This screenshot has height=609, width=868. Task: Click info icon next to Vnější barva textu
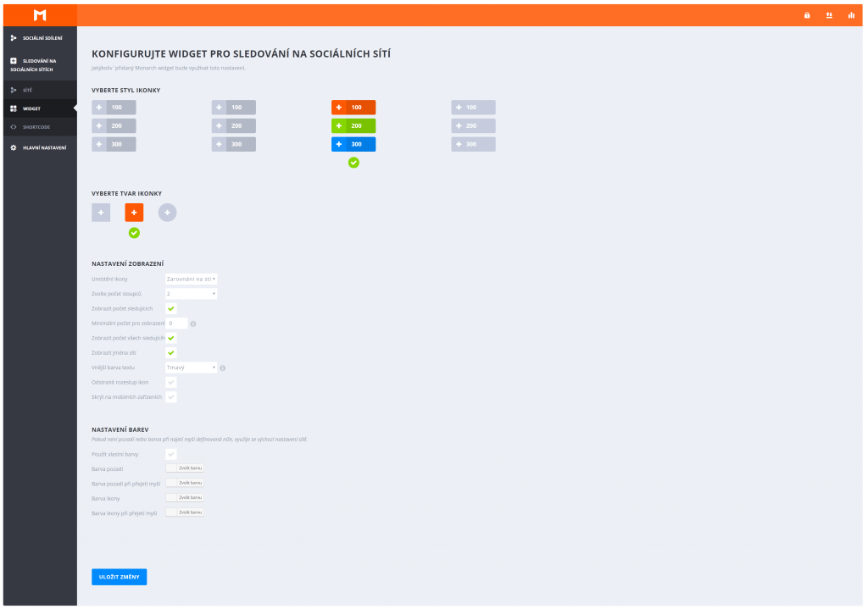point(223,368)
